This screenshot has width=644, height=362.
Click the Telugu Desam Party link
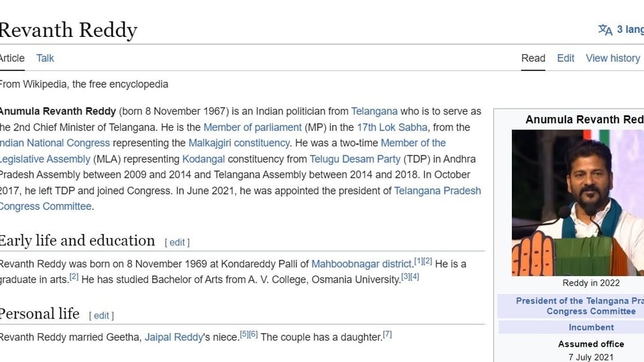[355, 159]
